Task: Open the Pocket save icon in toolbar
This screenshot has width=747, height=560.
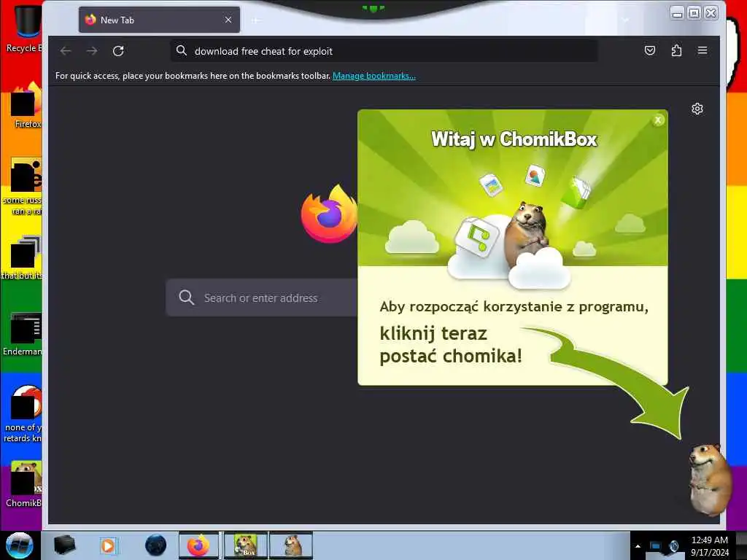Action: tap(650, 50)
